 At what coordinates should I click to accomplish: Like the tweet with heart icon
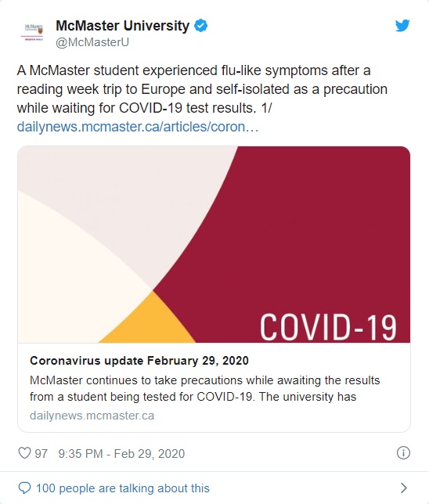[x=24, y=453]
